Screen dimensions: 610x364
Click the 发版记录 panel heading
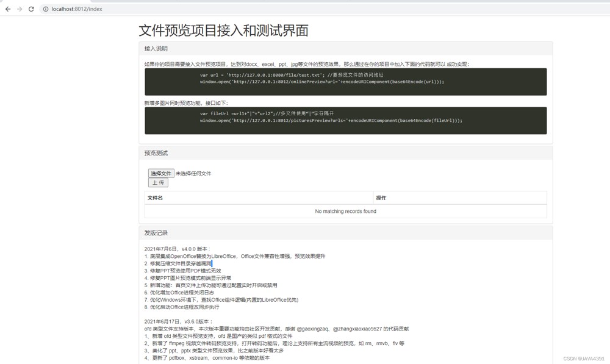pyautogui.click(x=156, y=233)
